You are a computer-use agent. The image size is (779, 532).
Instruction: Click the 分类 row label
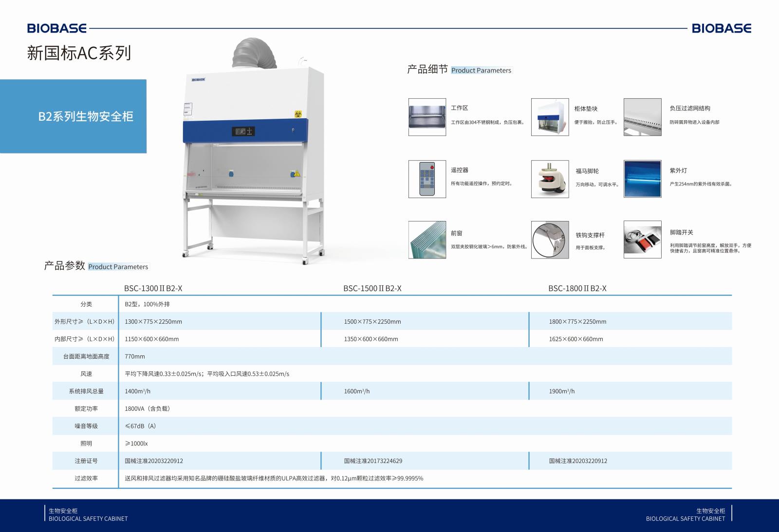pyautogui.click(x=86, y=304)
